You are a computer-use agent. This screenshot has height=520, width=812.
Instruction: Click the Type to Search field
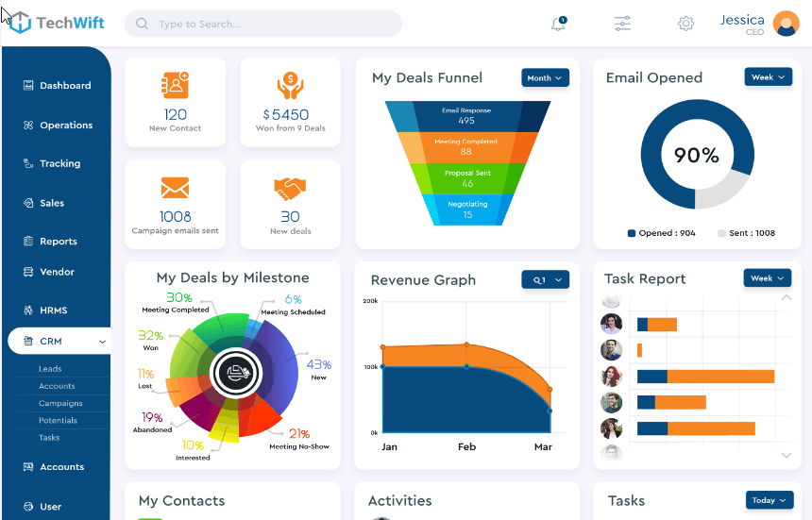[x=263, y=24]
